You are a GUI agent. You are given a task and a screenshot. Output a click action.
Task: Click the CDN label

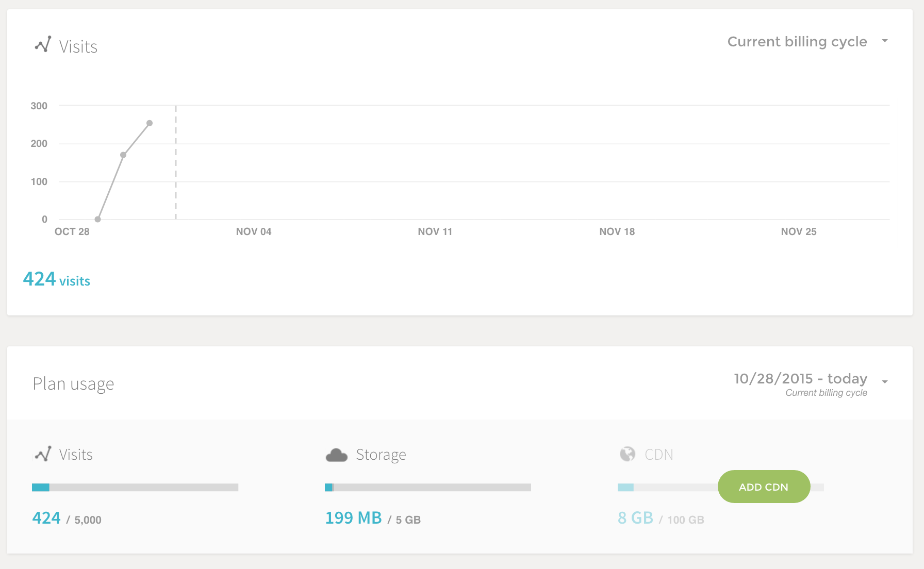click(x=659, y=455)
